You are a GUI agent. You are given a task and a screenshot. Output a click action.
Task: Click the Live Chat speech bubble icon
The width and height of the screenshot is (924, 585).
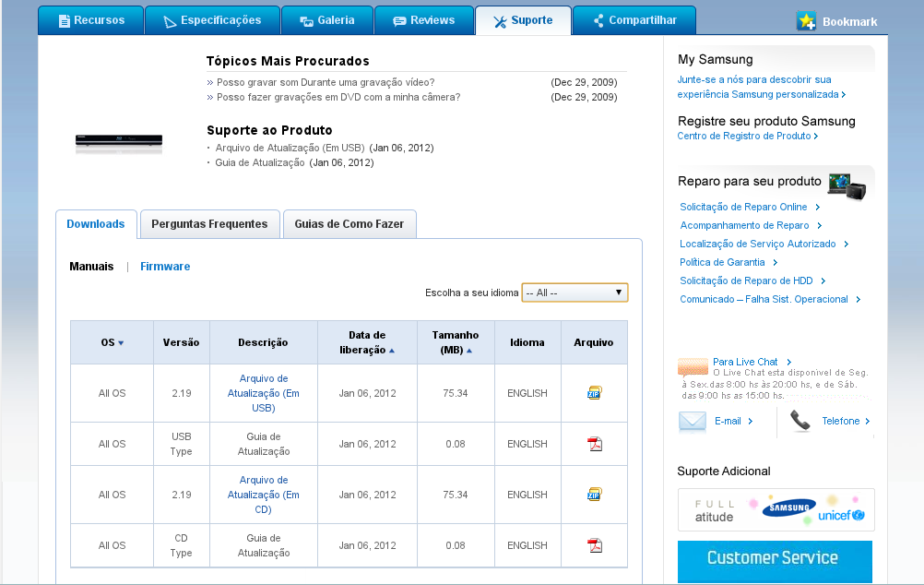[693, 367]
